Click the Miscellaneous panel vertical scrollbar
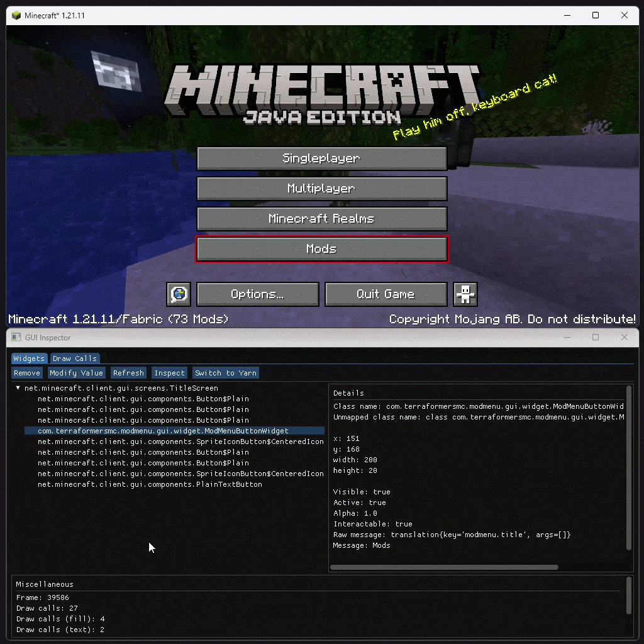The height and width of the screenshot is (644, 644). [628, 596]
